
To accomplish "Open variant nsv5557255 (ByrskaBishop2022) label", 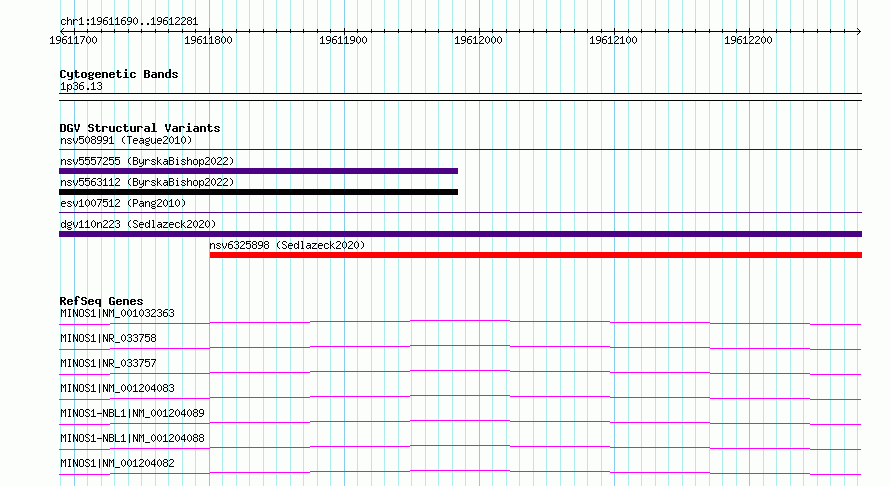I will (x=147, y=161).
